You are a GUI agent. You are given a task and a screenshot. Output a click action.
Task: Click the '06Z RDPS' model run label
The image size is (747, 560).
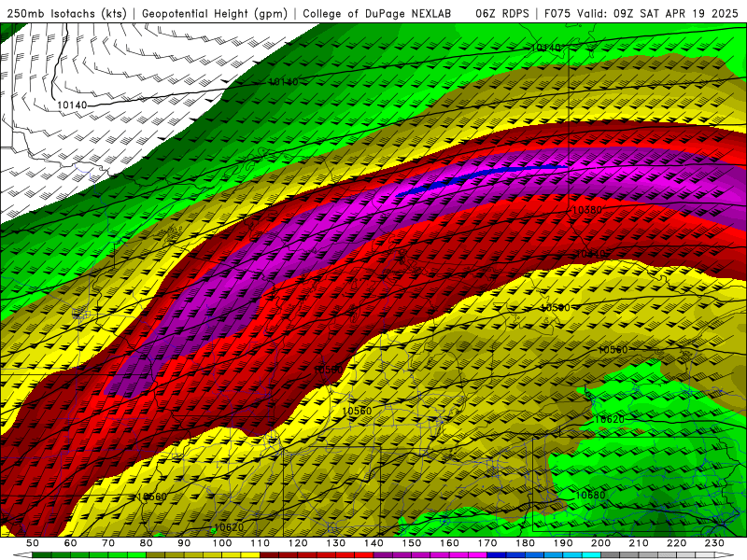point(501,13)
